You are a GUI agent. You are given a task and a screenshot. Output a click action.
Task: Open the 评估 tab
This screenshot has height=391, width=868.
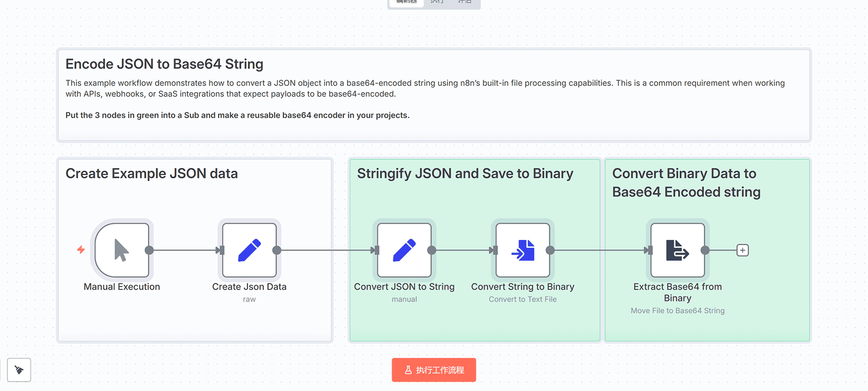click(x=465, y=2)
